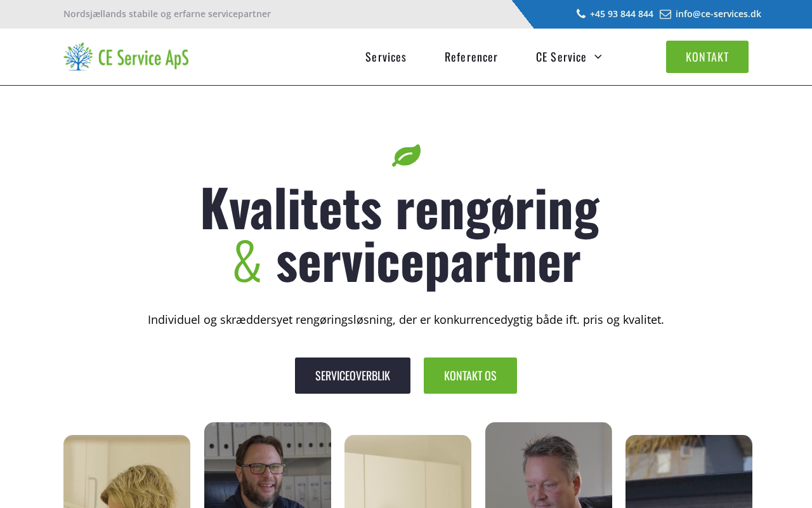Open the Referencer menu item
Image resolution: width=812 pixels, height=508 pixels.
click(x=471, y=57)
